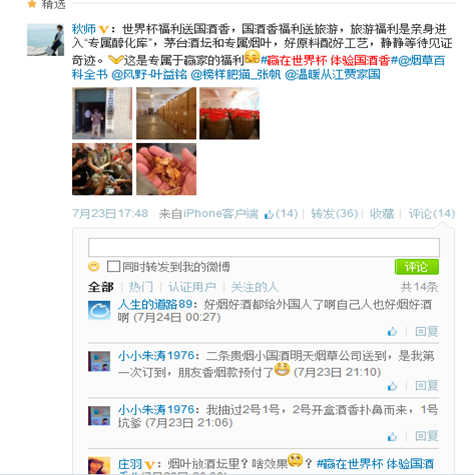474x475 pixels.
Task: Show comments from 关注的人
Action: [x=254, y=287]
